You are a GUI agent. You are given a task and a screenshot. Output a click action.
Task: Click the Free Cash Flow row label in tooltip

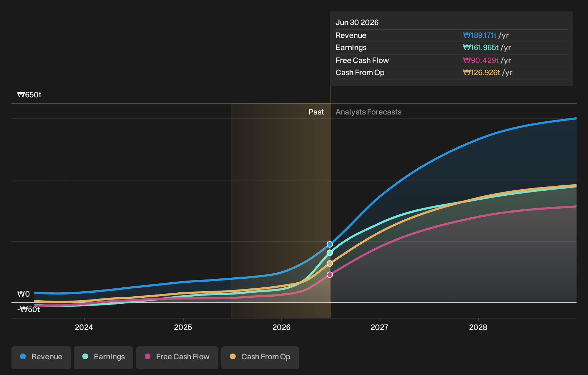click(362, 60)
